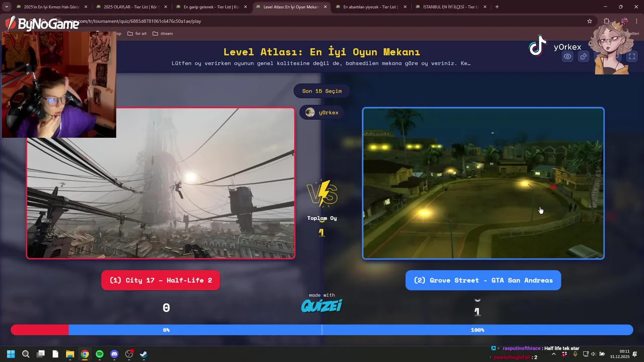The width and height of the screenshot is (644, 362).
Task: Open Windows taskbar search
Action: 26,354
